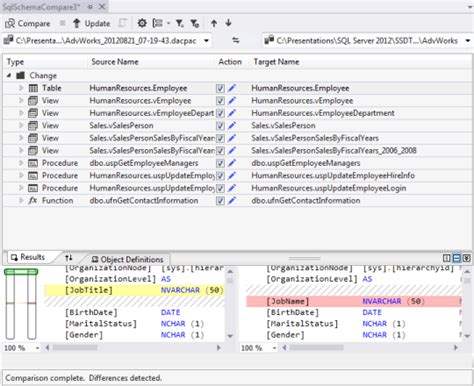Click the diff overview bar at left
474x386 pixels.
click(x=21, y=304)
